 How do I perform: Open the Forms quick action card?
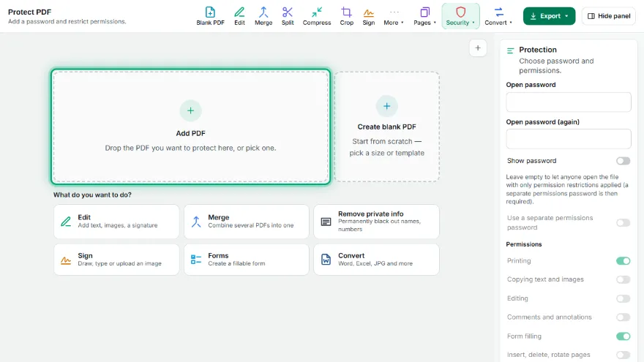click(247, 260)
